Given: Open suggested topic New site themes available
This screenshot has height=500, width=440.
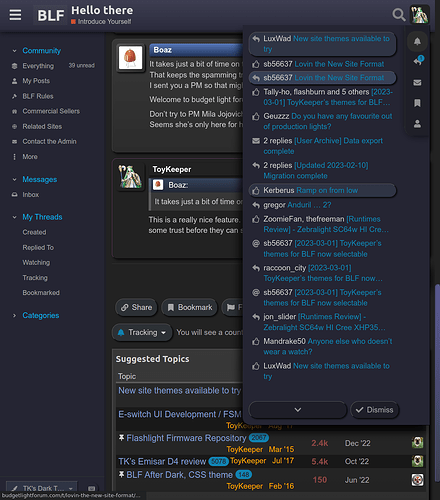Looking at the screenshot, I should tap(179, 390).
